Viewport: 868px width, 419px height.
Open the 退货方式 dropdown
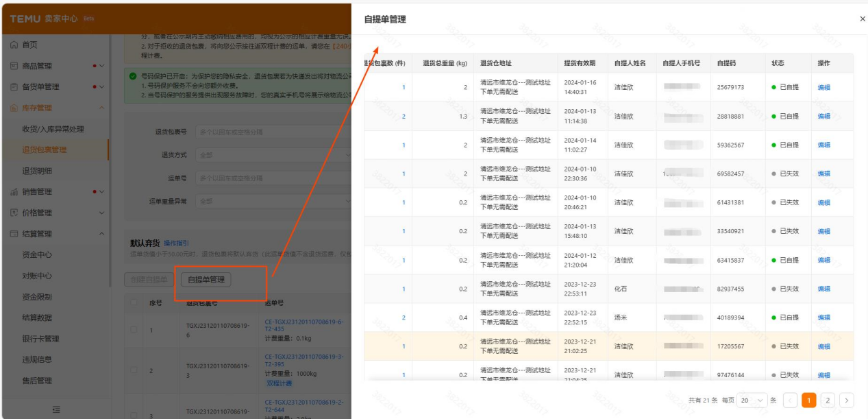(273, 155)
